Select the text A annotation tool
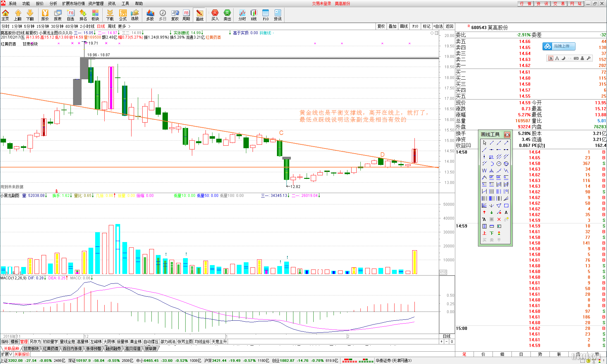 point(506,212)
